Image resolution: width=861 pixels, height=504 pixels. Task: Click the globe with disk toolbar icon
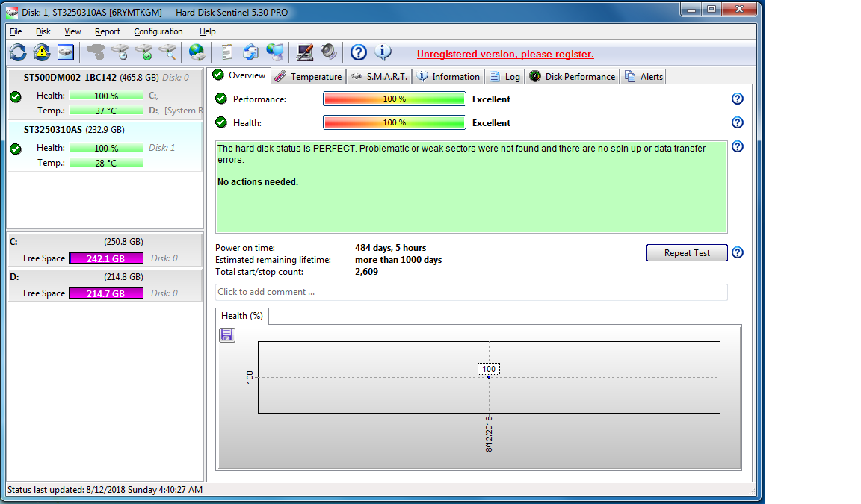tap(197, 53)
